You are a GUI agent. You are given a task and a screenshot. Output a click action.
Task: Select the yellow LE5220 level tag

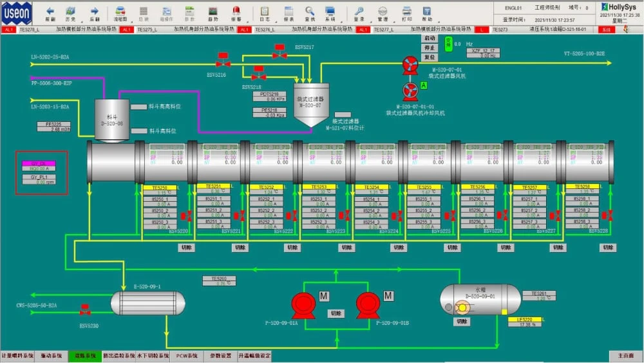(x=525, y=319)
